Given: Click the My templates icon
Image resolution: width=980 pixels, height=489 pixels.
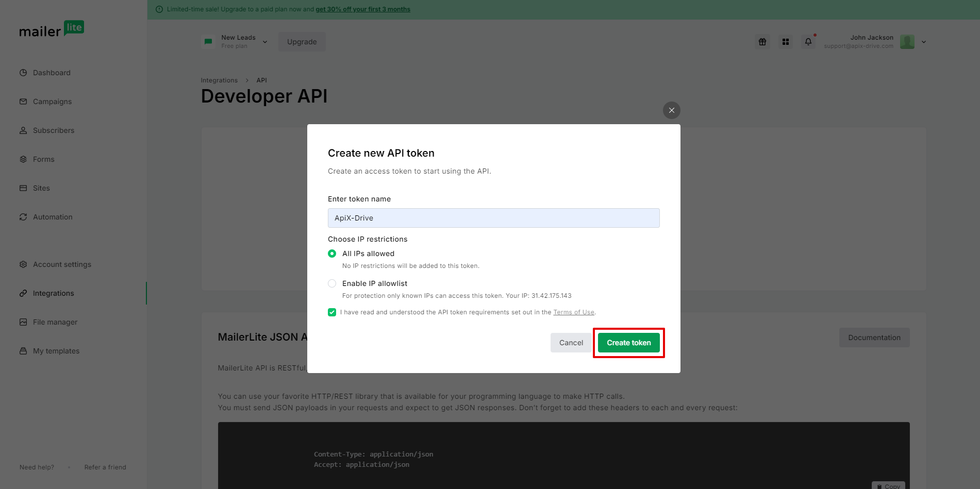Looking at the screenshot, I should [23, 351].
